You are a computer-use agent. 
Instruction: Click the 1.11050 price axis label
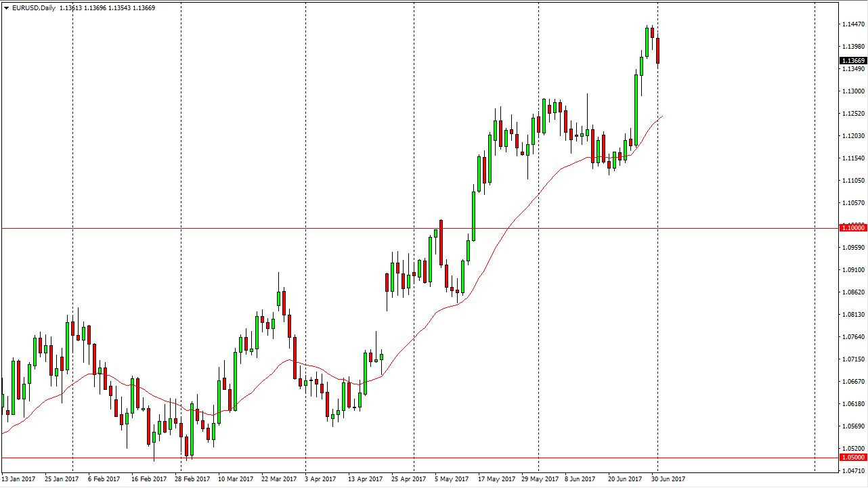click(853, 181)
